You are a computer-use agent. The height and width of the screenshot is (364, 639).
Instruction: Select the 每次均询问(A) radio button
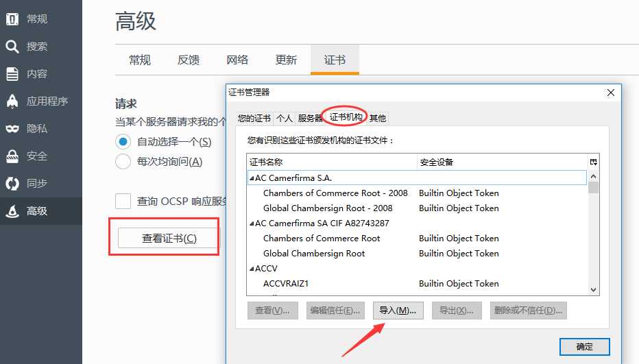pos(123,161)
